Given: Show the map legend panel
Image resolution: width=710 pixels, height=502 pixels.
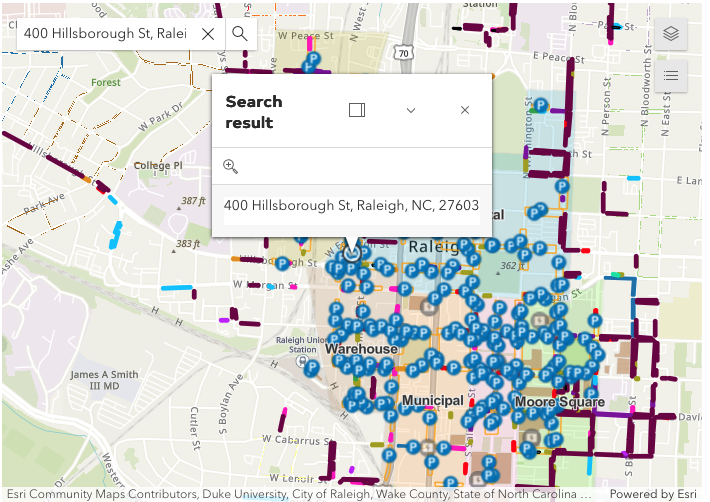Looking at the screenshot, I should [671, 75].
